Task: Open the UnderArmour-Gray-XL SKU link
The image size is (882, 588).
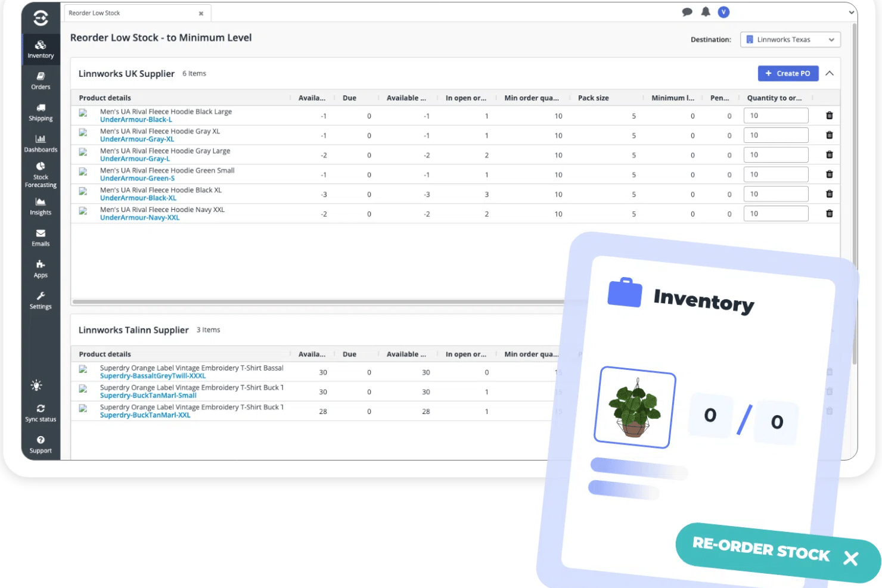Action: (x=137, y=139)
